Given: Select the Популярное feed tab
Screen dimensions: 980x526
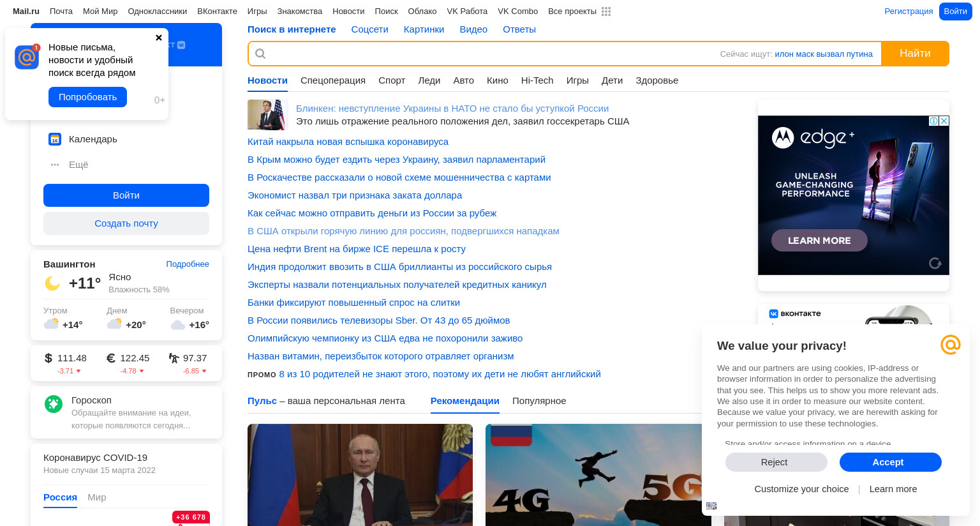Looking at the screenshot, I should click(x=539, y=401).
